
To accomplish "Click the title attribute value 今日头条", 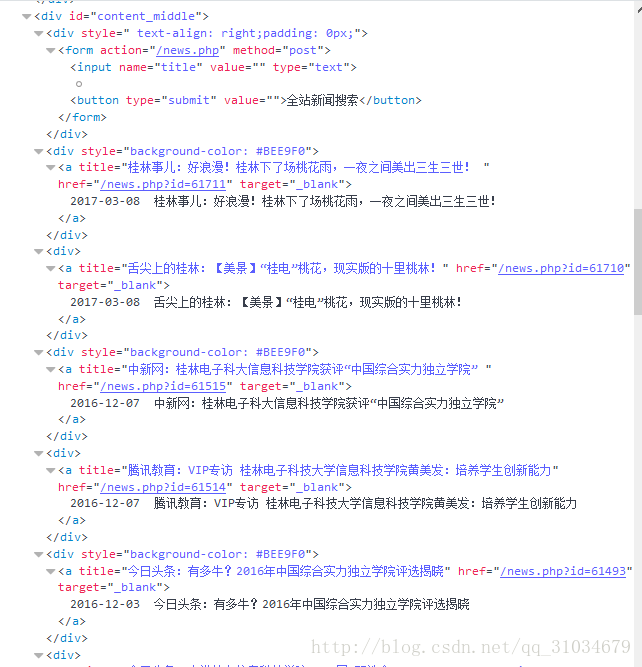I will (x=285, y=571).
